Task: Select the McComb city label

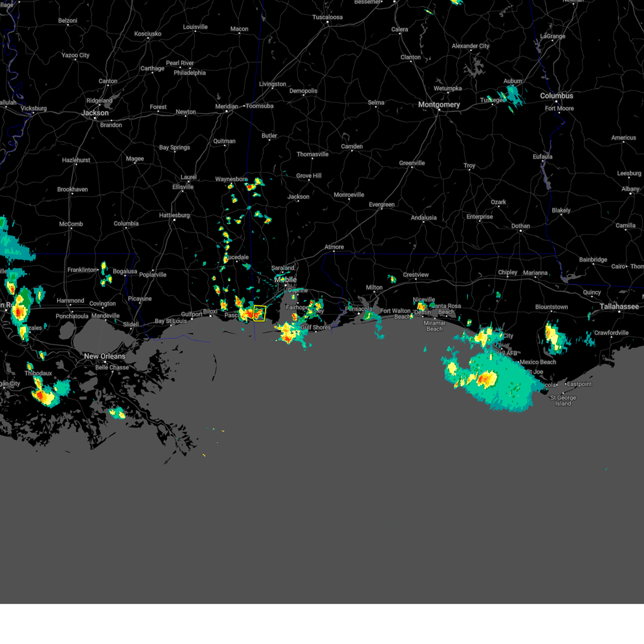Action: (71, 224)
